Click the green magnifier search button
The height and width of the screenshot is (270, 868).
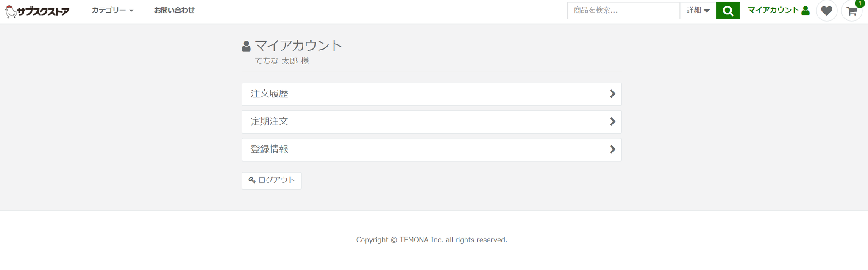click(728, 11)
